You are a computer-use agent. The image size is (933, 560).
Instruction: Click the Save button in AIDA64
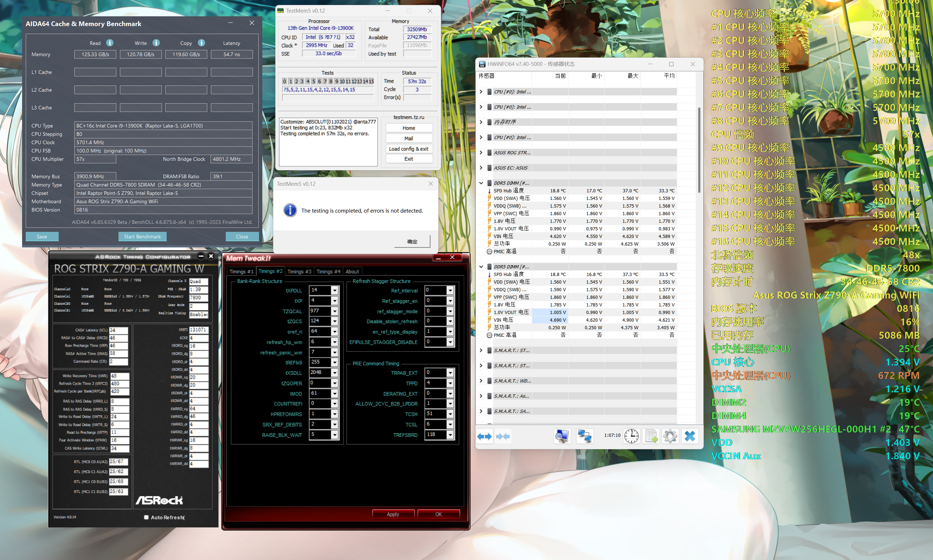(42, 236)
